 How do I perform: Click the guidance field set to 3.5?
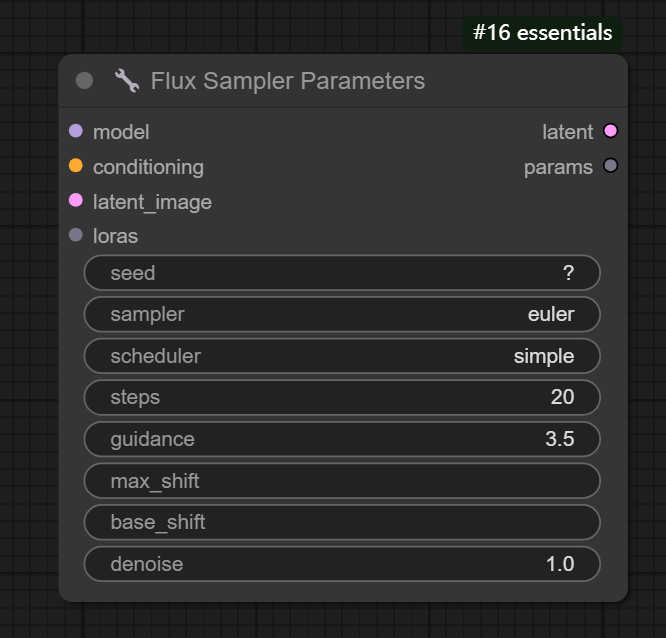(342, 439)
